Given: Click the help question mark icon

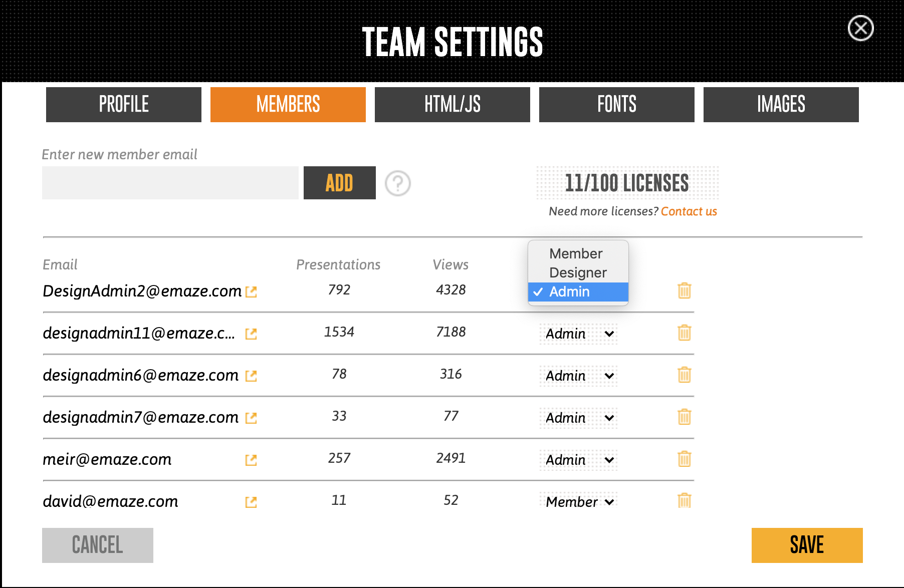Looking at the screenshot, I should pos(398,183).
